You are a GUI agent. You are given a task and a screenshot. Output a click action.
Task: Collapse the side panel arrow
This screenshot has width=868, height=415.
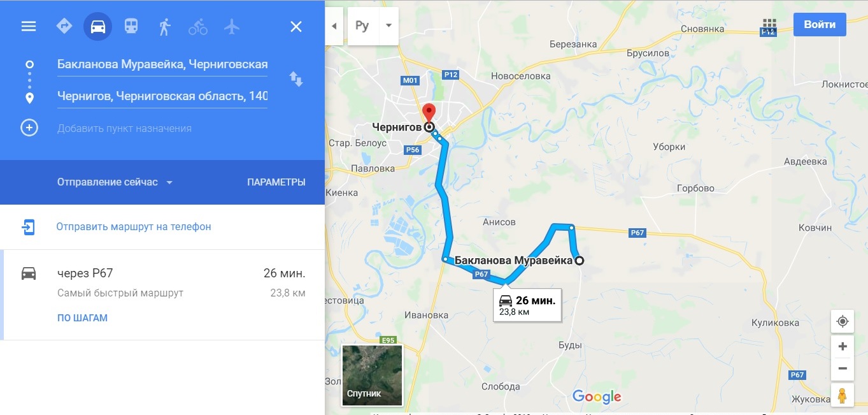tap(334, 26)
